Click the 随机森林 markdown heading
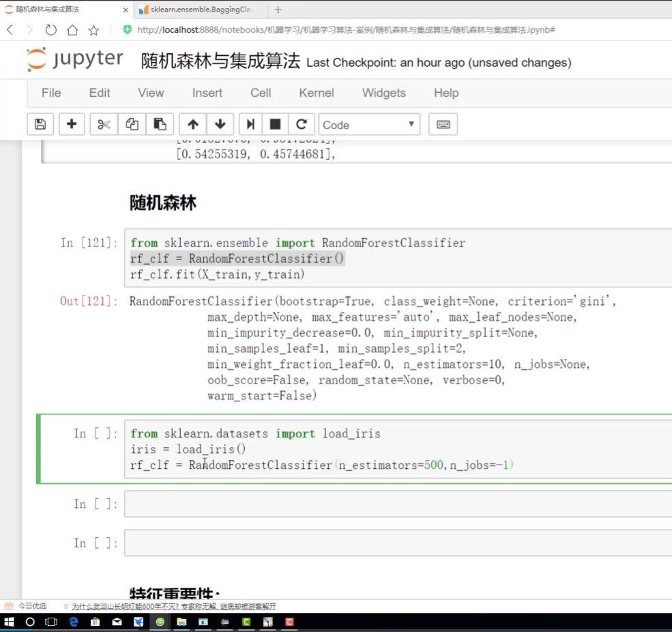Screen dimensions: 672x632 pos(163,203)
